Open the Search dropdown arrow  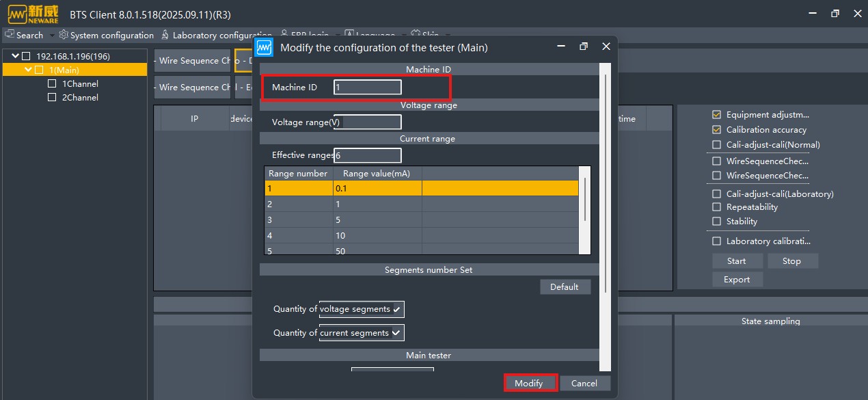tap(52, 36)
